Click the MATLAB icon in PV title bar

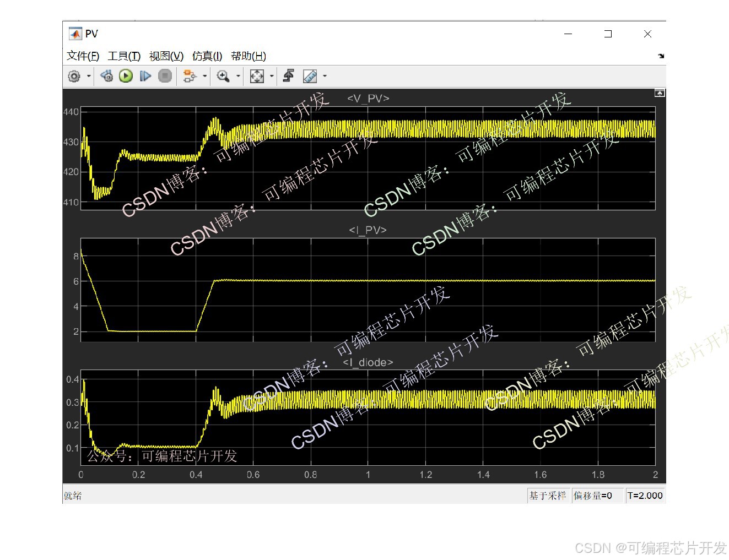coord(75,34)
